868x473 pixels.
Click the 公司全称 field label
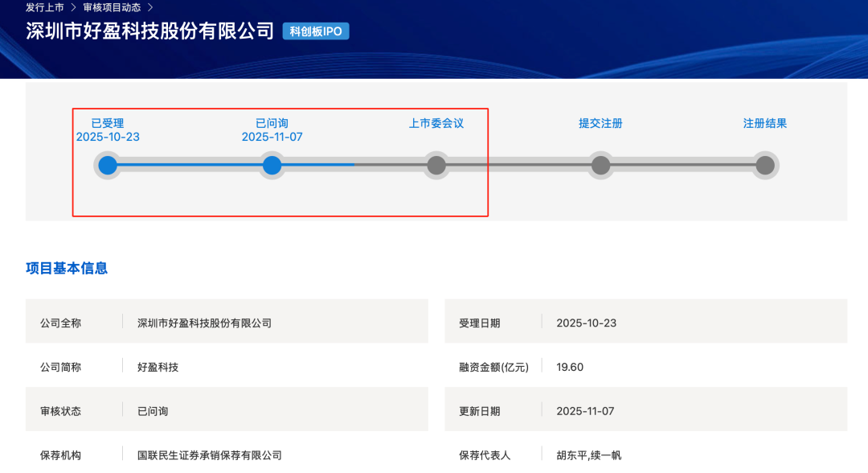point(60,323)
